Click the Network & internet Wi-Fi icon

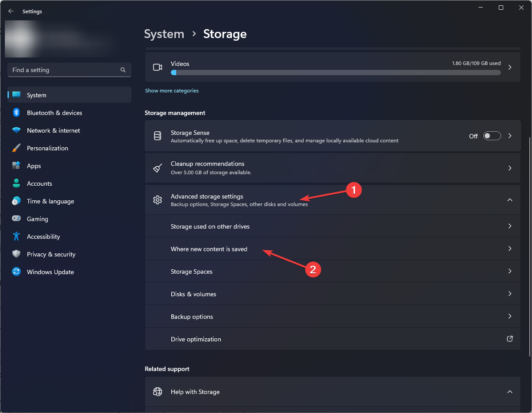[x=16, y=130]
